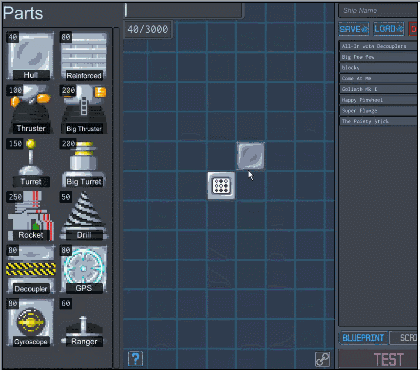Pick the Thruster part

[x=30, y=109]
